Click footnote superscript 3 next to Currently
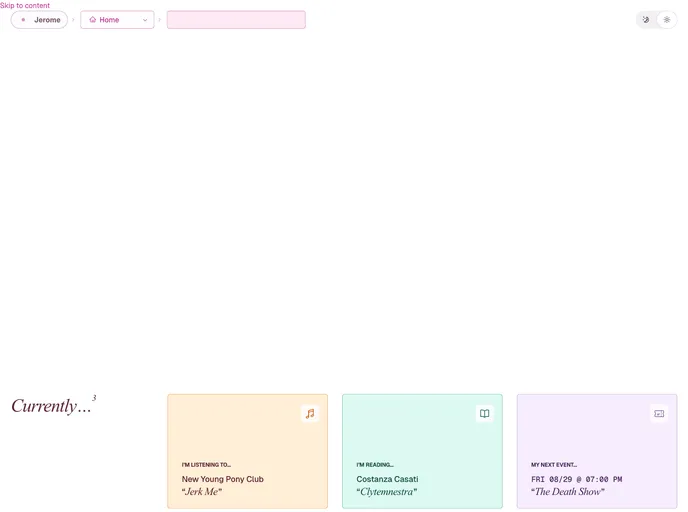The width and height of the screenshot is (688, 512). click(x=94, y=398)
